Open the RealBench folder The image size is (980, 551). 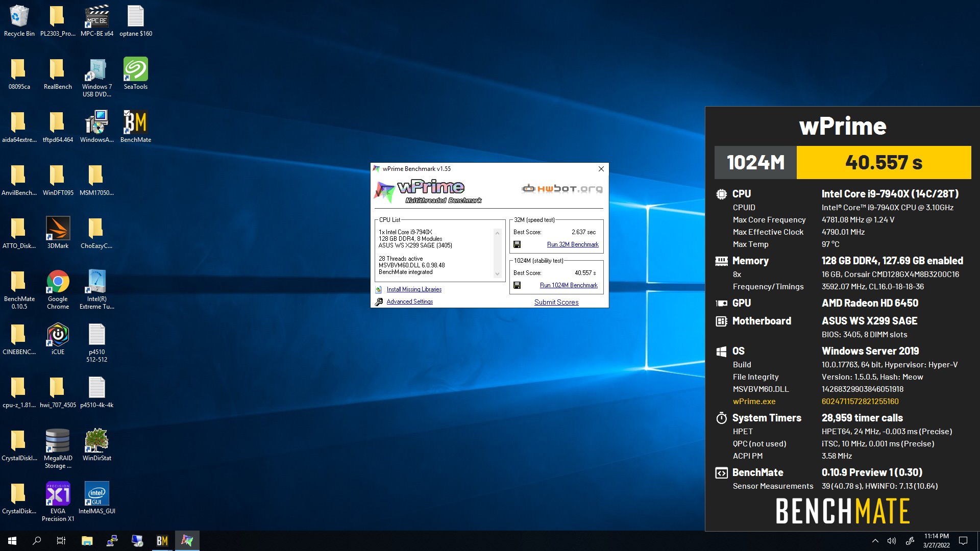58,74
